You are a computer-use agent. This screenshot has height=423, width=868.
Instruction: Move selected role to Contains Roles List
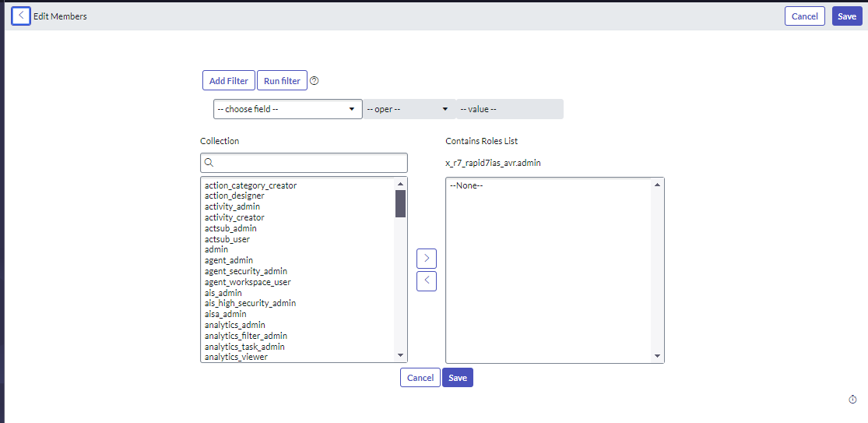[x=427, y=259]
